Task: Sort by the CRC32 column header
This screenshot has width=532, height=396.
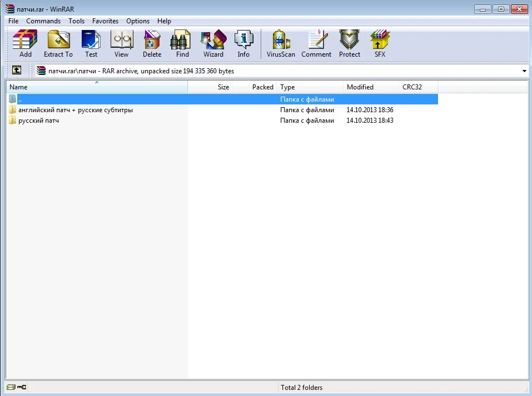Action: (419, 87)
